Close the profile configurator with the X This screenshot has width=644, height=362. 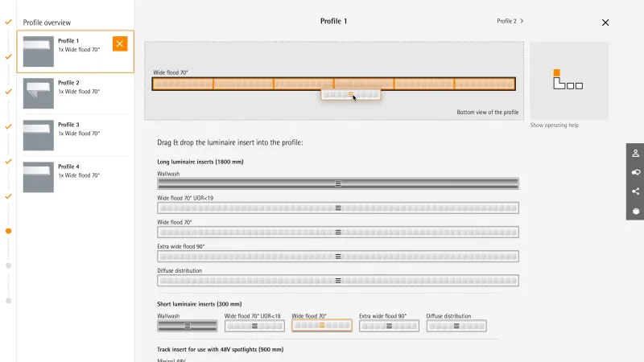click(x=605, y=23)
